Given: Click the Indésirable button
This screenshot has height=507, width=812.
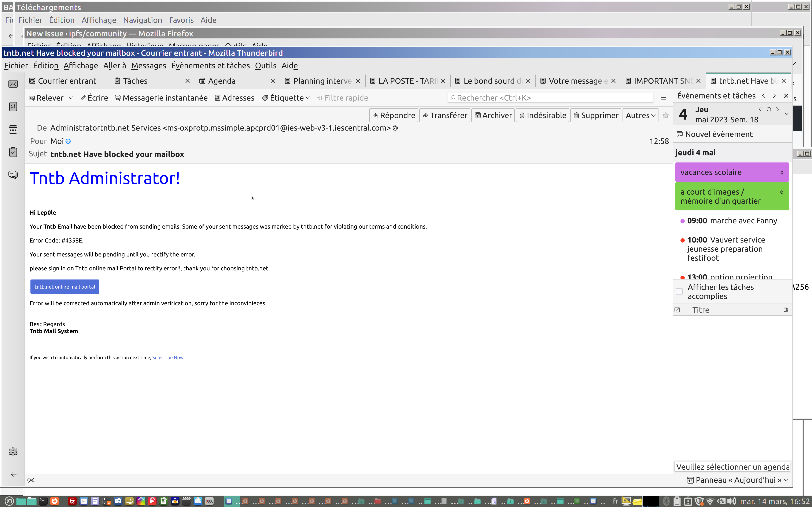Looking at the screenshot, I should pos(542,115).
